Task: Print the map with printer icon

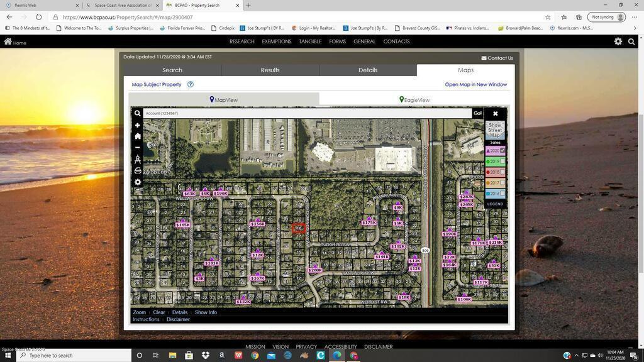Action: [x=137, y=170]
